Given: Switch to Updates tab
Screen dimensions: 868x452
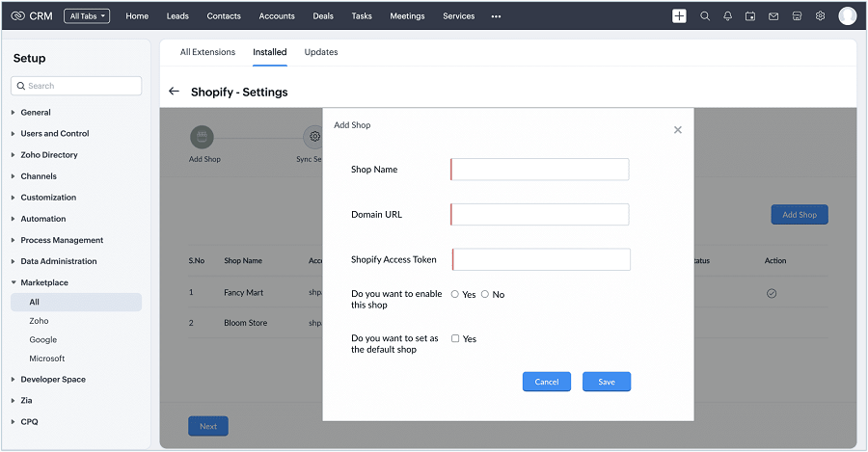Looking at the screenshot, I should click(321, 52).
